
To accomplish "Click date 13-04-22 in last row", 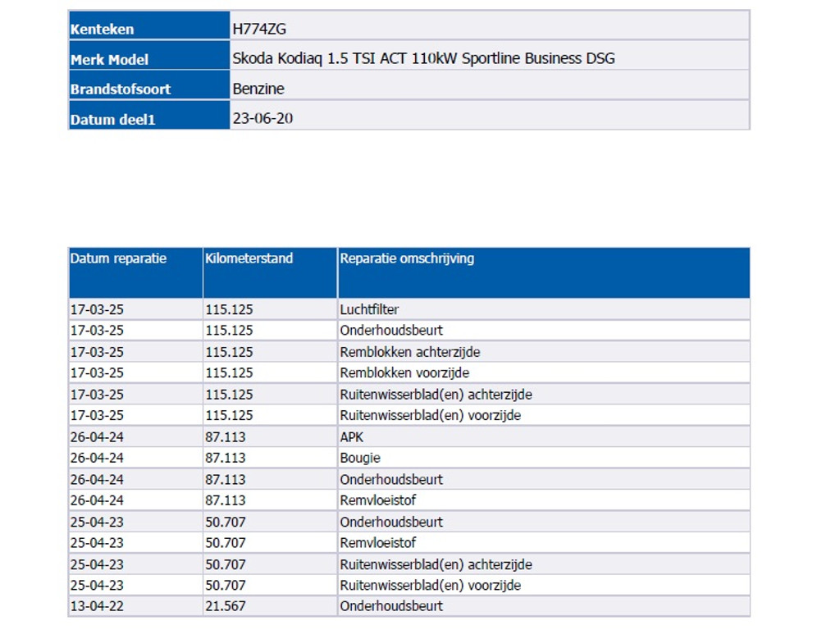I will click(x=97, y=606).
